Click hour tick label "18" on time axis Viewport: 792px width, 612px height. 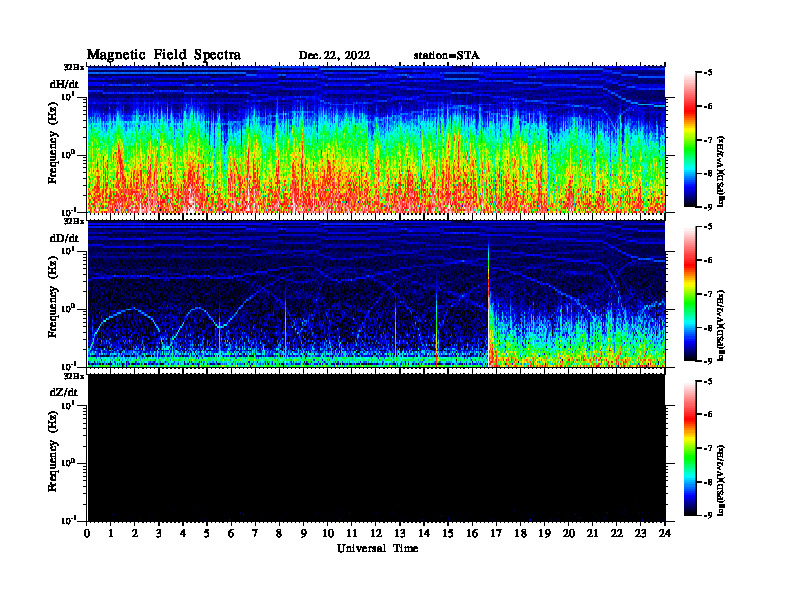520,534
